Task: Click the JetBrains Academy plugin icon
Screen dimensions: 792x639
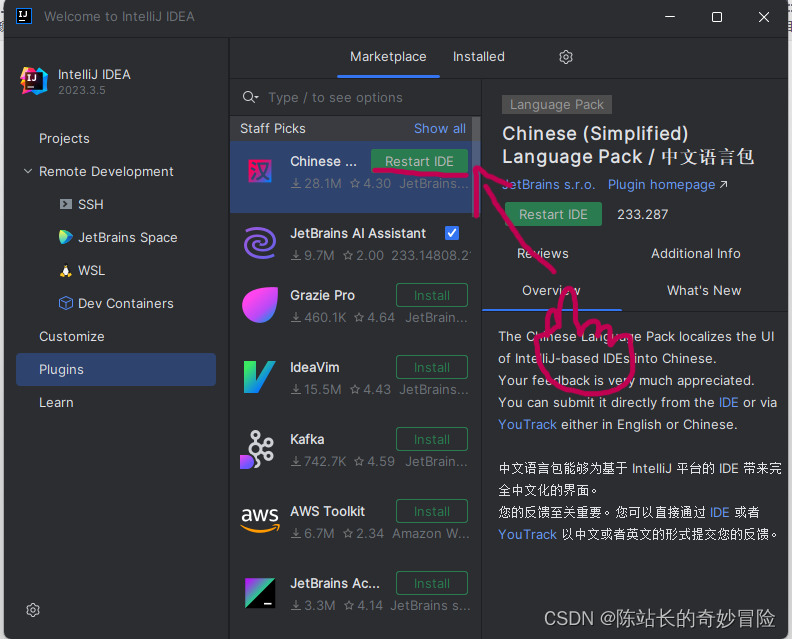Action: click(260, 593)
